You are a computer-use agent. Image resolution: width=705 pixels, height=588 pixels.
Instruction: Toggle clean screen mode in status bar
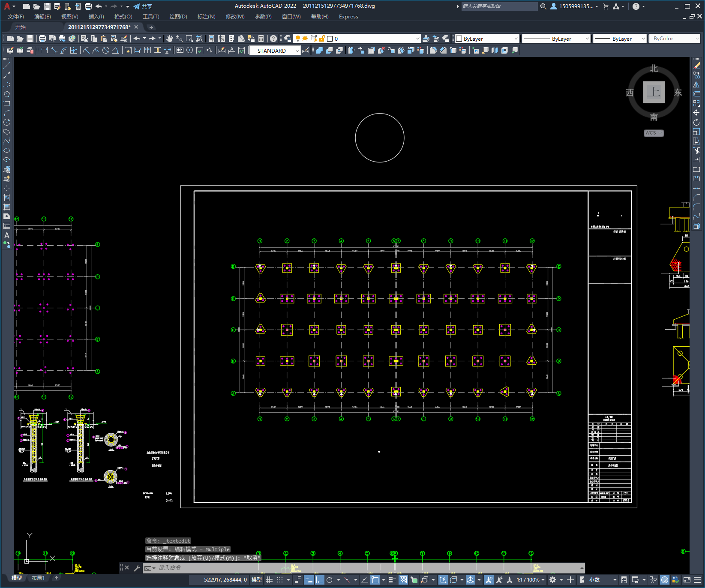(687, 580)
